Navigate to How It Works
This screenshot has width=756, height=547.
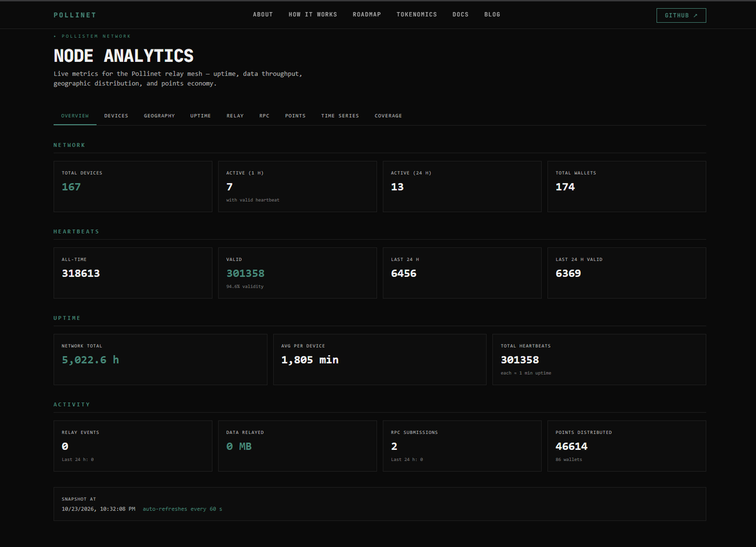pos(313,15)
